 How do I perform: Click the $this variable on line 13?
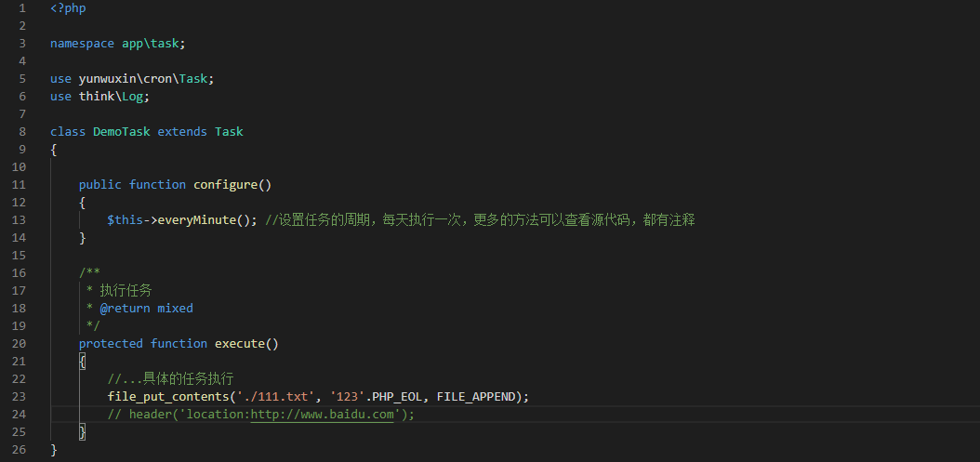[x=125, y=220]
